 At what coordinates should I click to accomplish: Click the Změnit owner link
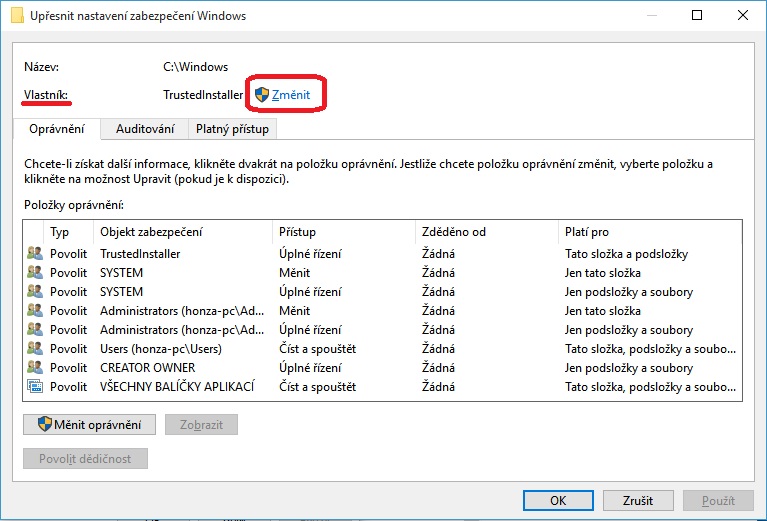pyautogui.click(x=291, y=94)
